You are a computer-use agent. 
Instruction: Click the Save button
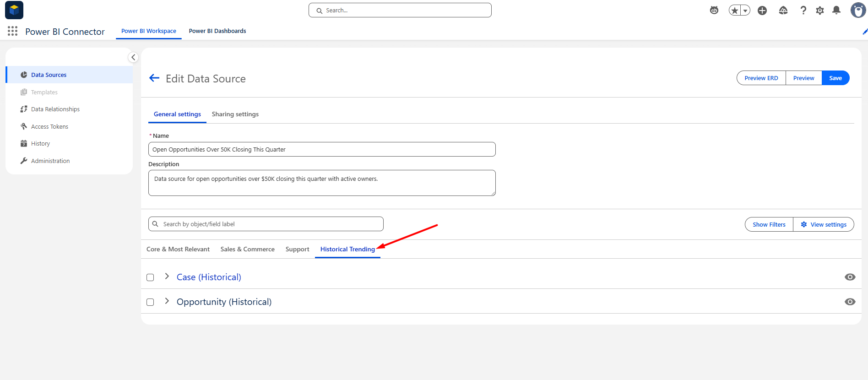(835, 78)
